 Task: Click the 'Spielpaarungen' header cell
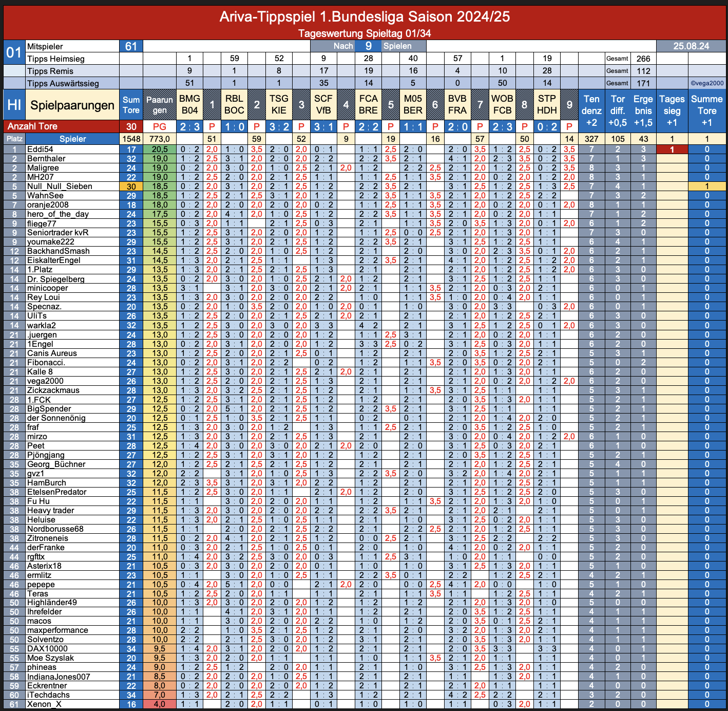(72, 105)
